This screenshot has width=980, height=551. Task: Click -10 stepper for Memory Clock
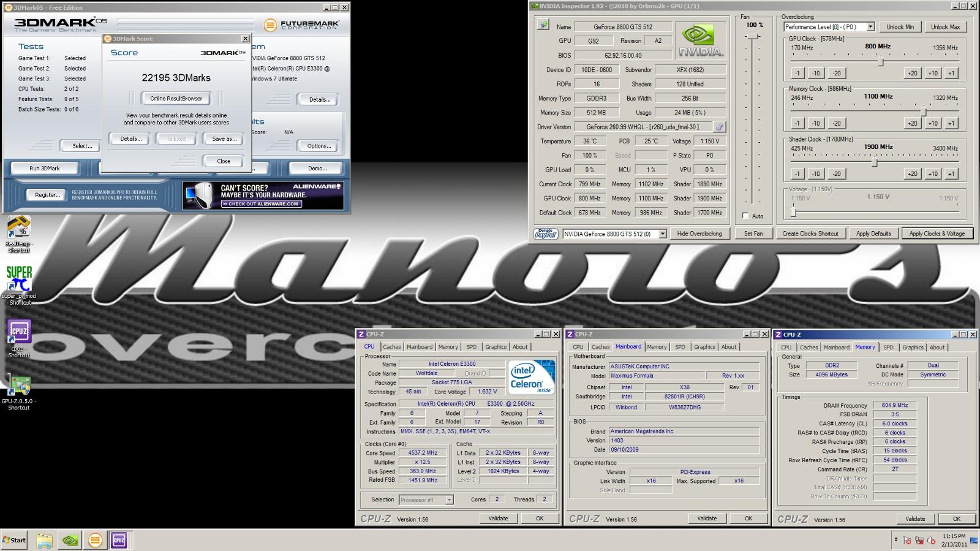pyautogui.click(x=816, y=123)
